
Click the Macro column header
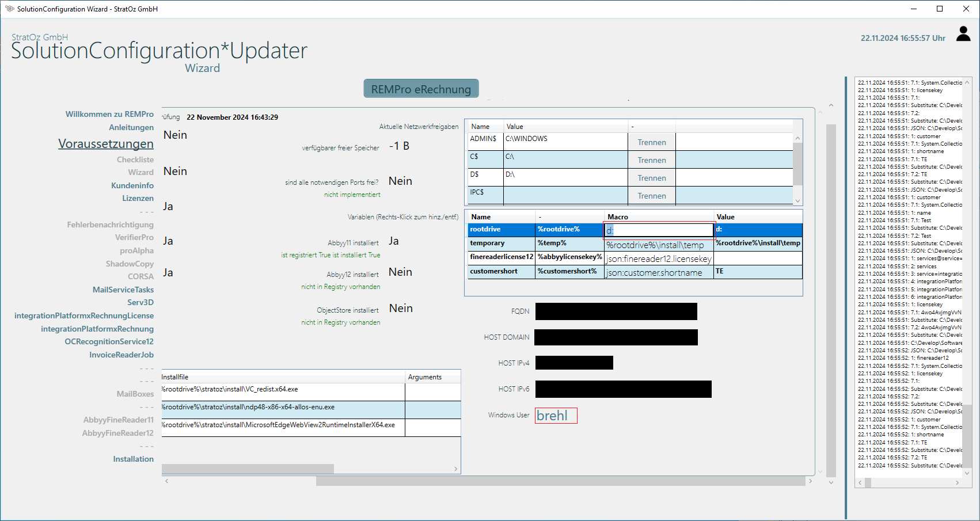618,217
